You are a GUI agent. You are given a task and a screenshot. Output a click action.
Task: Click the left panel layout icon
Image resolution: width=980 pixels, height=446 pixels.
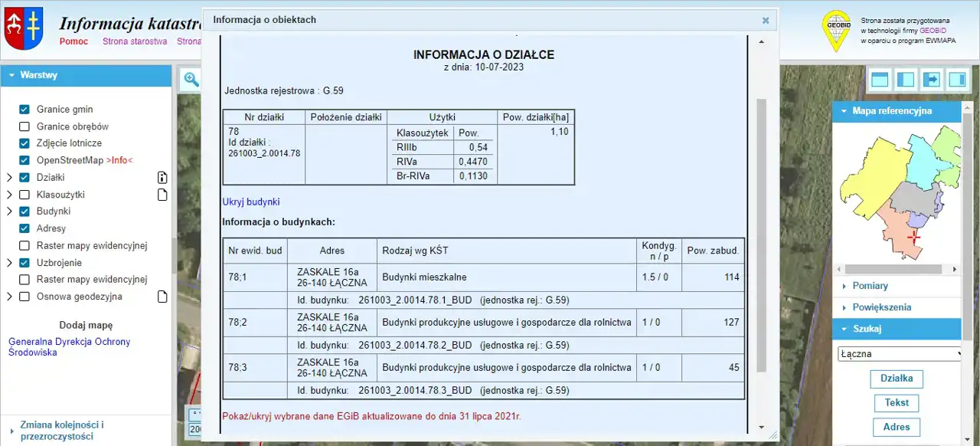906,79
